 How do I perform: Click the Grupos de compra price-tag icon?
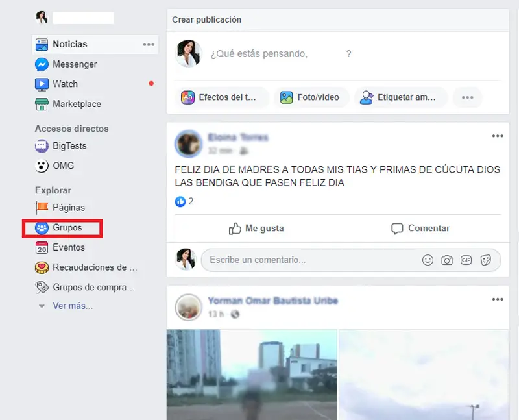pyautogui.click(x=42, y=287)
